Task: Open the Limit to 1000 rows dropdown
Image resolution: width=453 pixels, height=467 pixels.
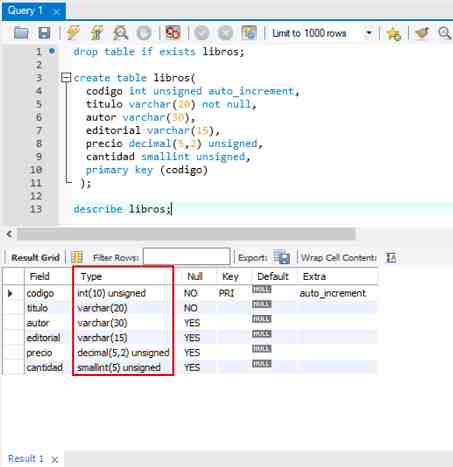Action: 322,33
